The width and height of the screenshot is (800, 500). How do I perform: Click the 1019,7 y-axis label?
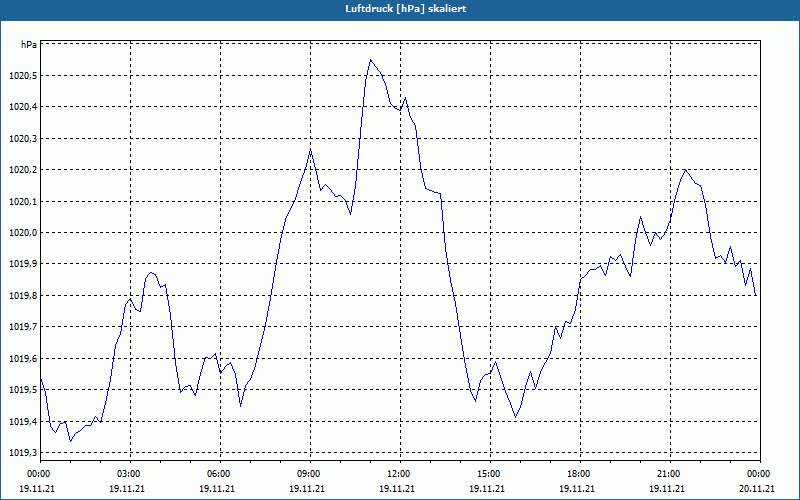coord(23,327)
